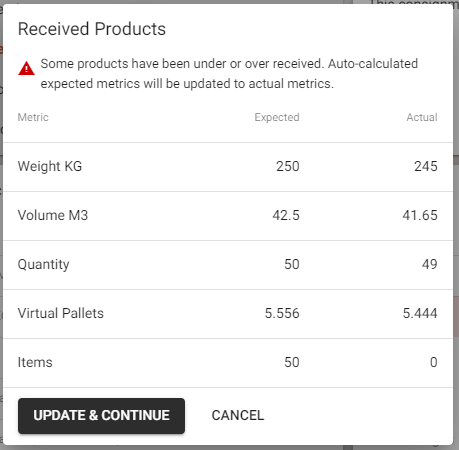The width and height of the screenshot is (459, 450).
Task: Click the Received Products dialog title
Action: pos(92,29)
